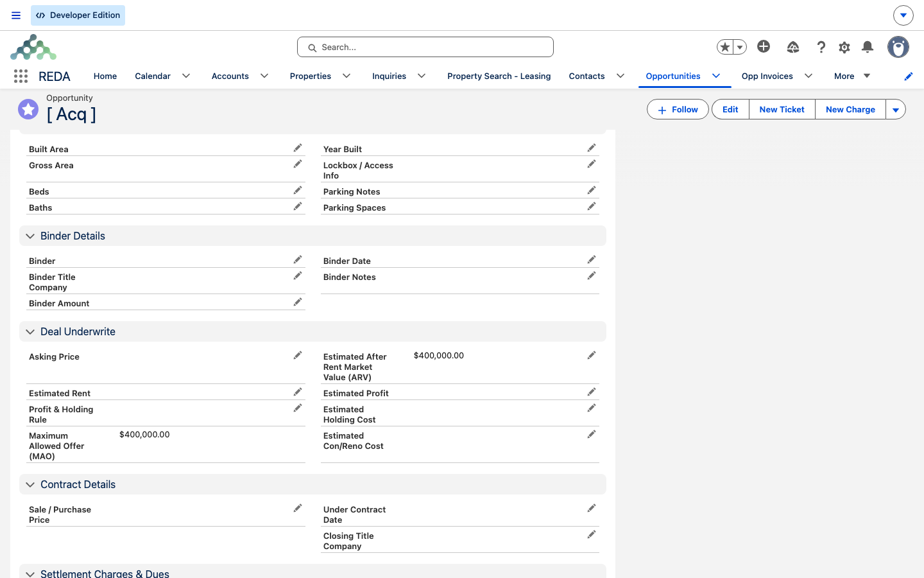Open the App Launcher grid icon
This screenshot has height=578, width=924.
pyautogui.click(x=21, y=76)
